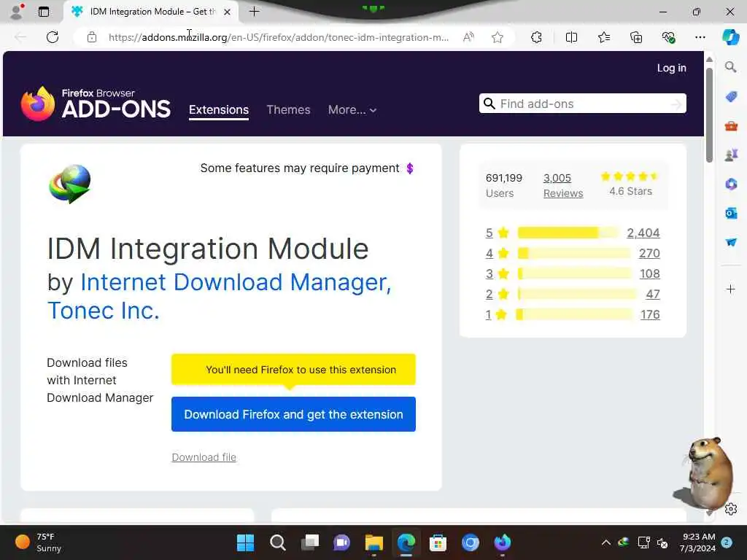747x560 pixels.
Task: Open Copilot icon in toolbar
Action: 730,37
